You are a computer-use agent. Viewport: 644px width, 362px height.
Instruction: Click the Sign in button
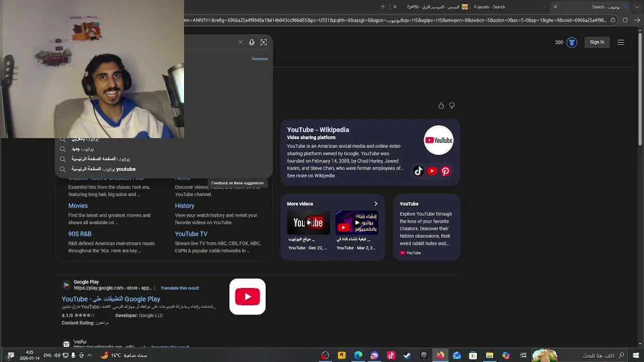tap(597, 42)
